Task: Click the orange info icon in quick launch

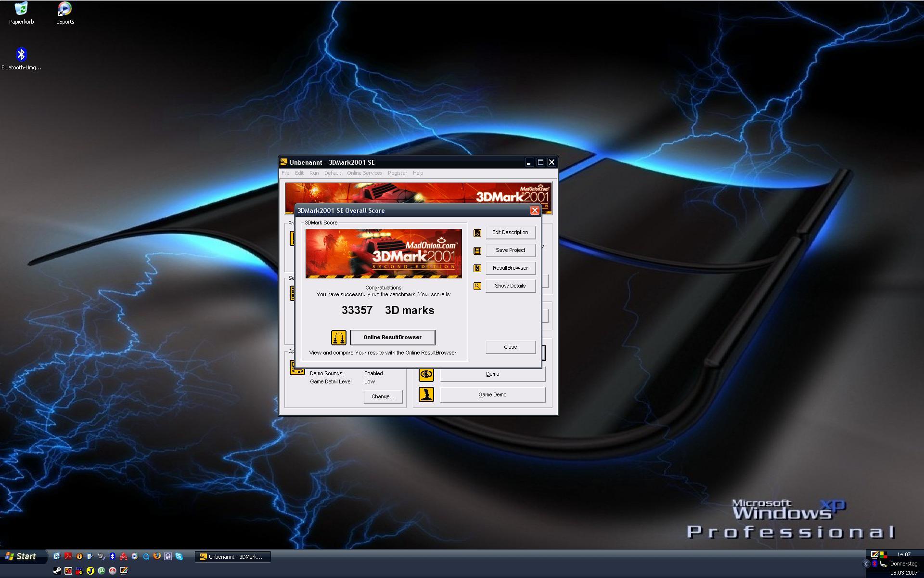Action: (79, 556)
